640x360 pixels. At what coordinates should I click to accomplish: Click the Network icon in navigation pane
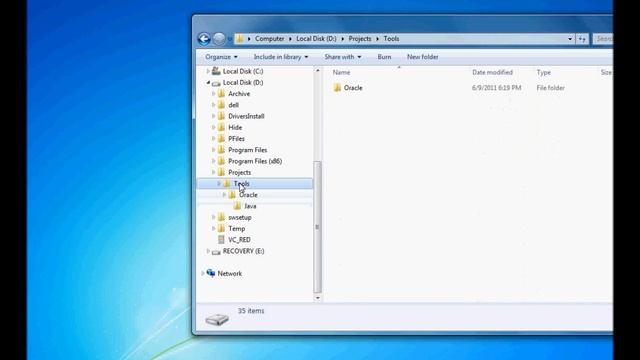pyautogui.click(x=211, y=273)
